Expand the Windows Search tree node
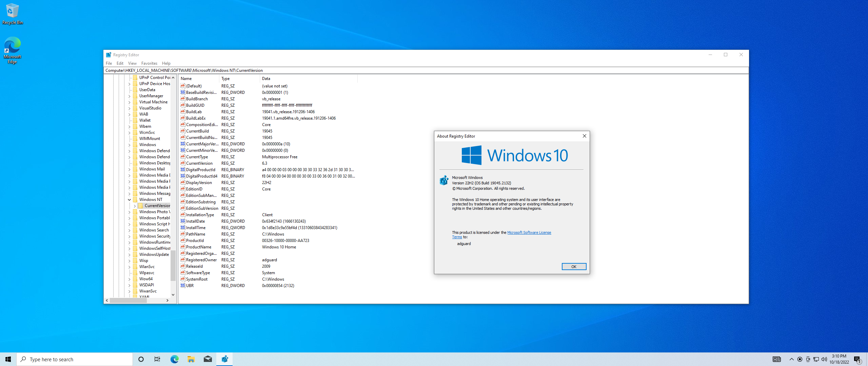The image size is (868, 366). (129, 230)
